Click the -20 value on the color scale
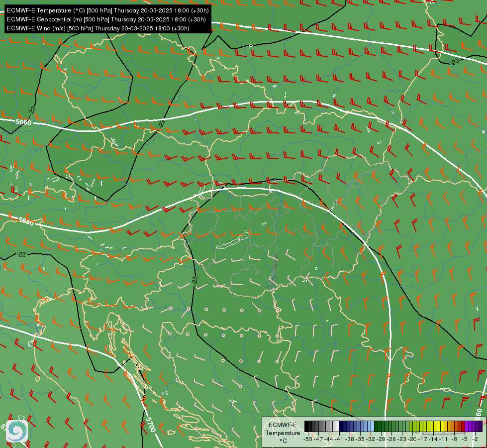 tap(412, 439)
